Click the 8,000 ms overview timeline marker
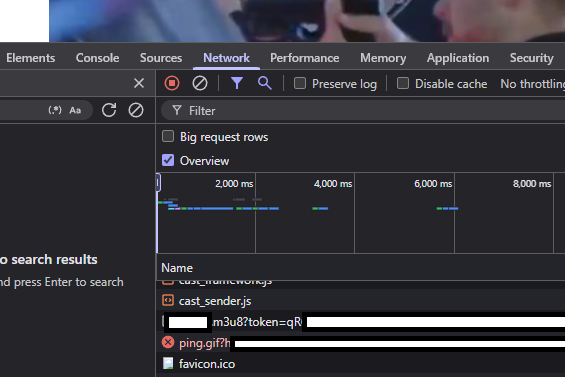The image size is (565, 377). [532, 183]
